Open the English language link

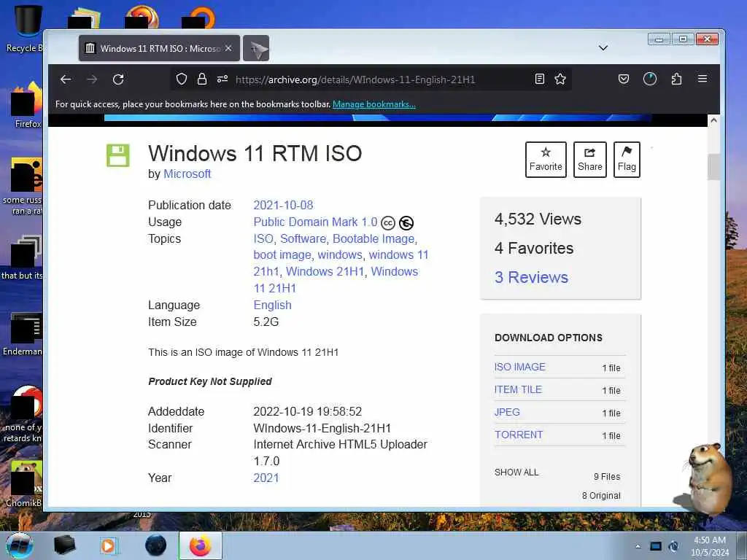(273, 306)
